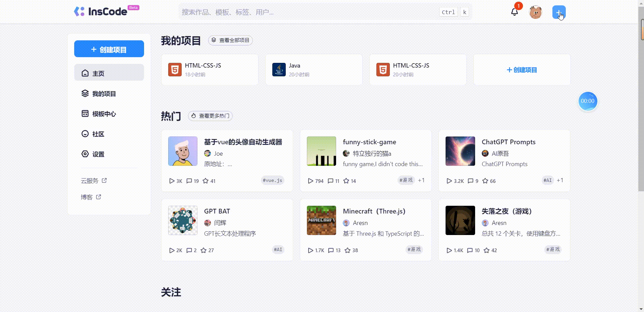Click the floating 00:00 timer widget

point(587,101)
